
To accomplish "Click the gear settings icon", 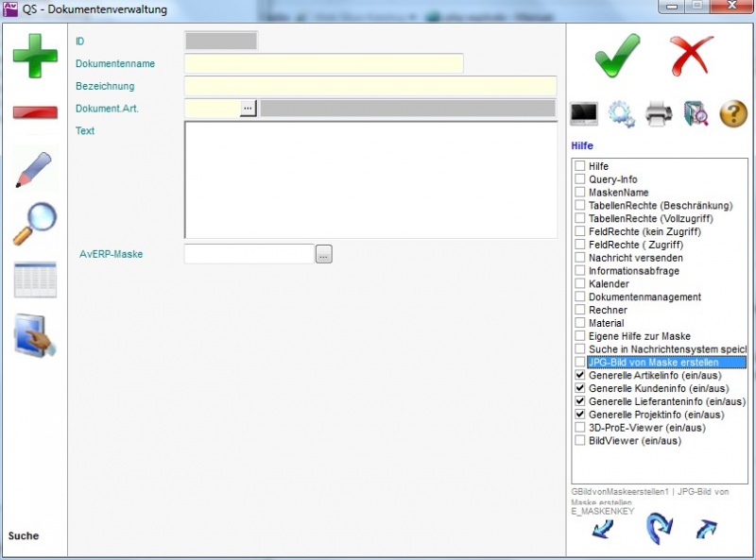I will [621, 113].
